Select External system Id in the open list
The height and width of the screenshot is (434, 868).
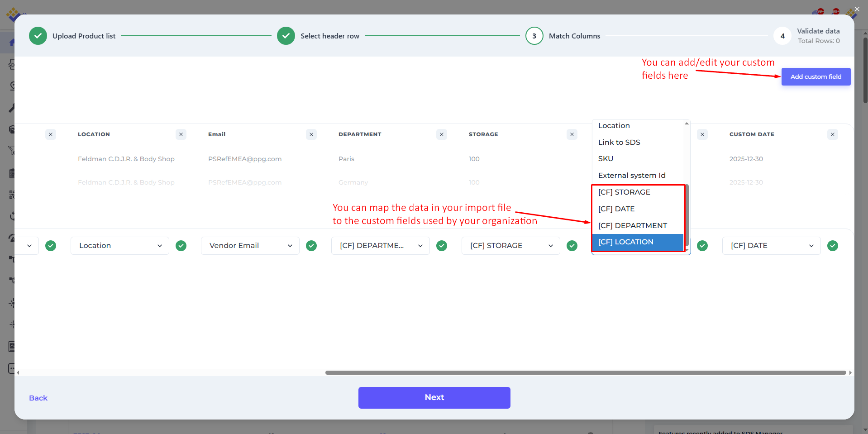[x=632, y=175]
